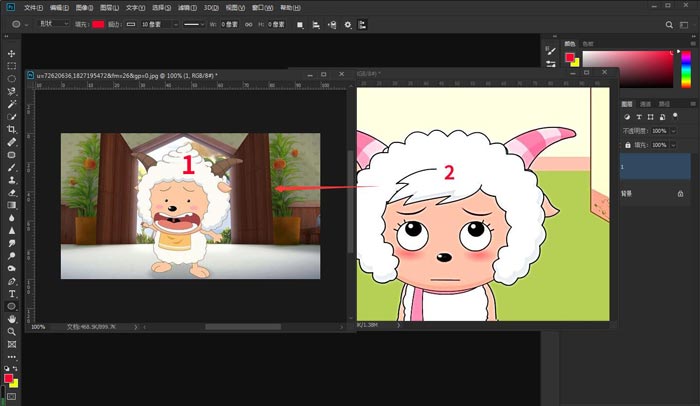Expand the opacity (不透明度) dropdown
The height and width of the screenshot is (406, 700).
pyautogui.click(x=671, y=131)
